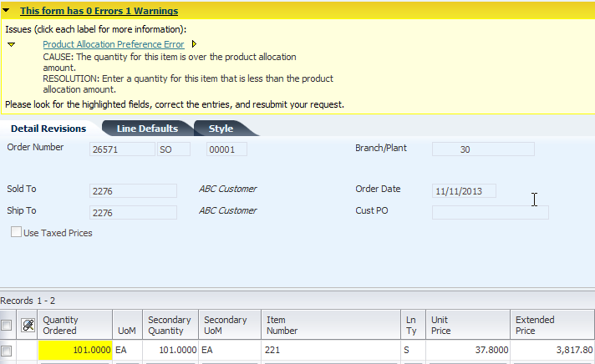The height and width of the screenshot is (364, 595).
Task: Toggle the select-all checkbox in grid header
Action: 7,325
